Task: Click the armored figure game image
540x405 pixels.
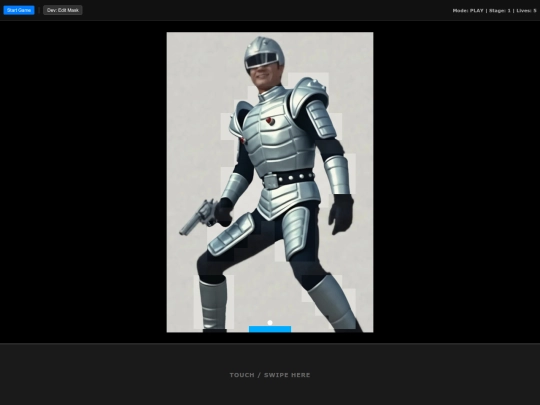Action: (x=270, y=182)
